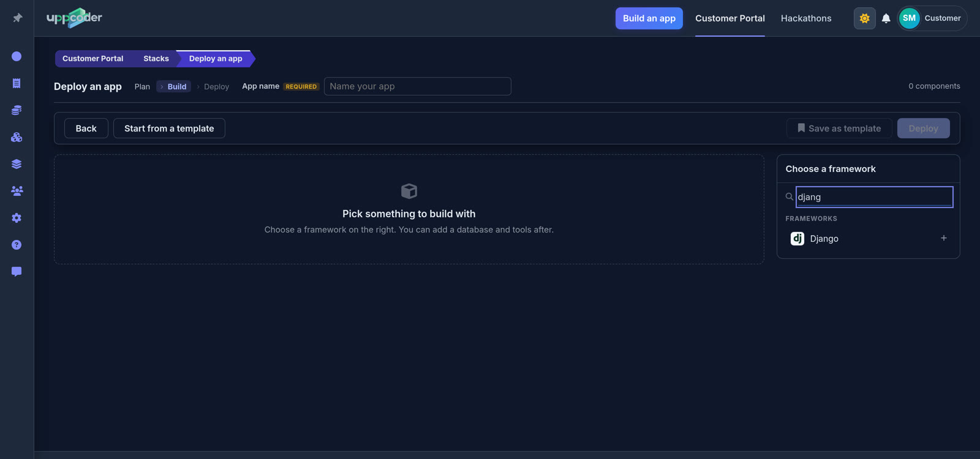Open notifications bell
The width and height of the screenshot is (980, 459).
coord(886,18)
